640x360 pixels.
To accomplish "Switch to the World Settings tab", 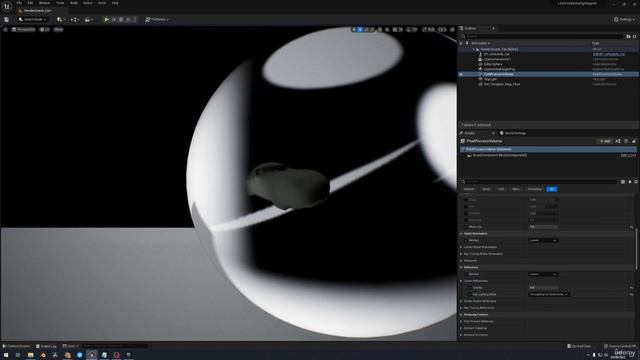I will [513, 133].
